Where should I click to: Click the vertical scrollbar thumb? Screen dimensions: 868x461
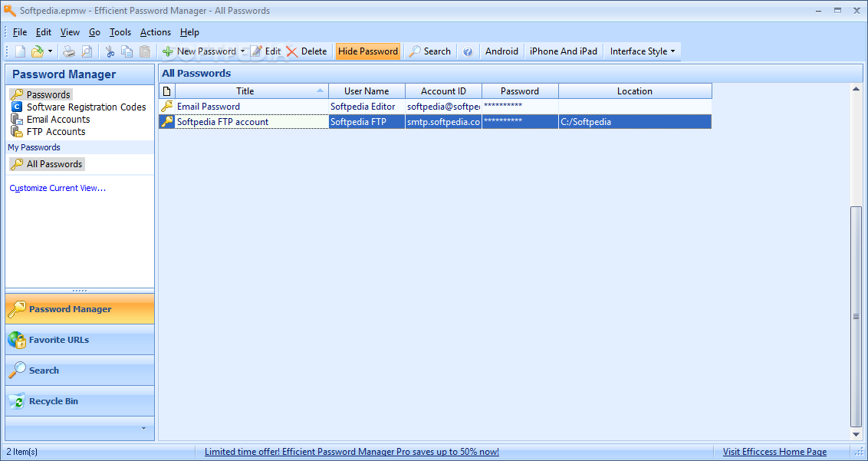click(856, 316)
